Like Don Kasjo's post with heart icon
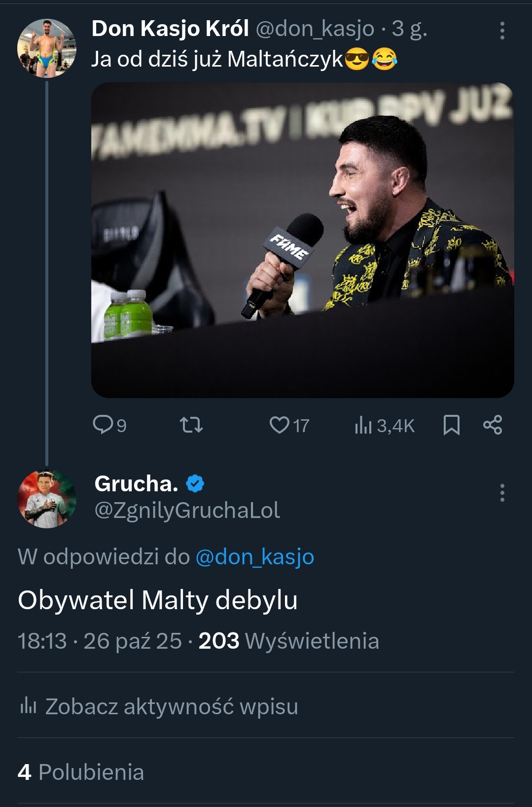The image size is (532, 807). (x=279, y=425)
